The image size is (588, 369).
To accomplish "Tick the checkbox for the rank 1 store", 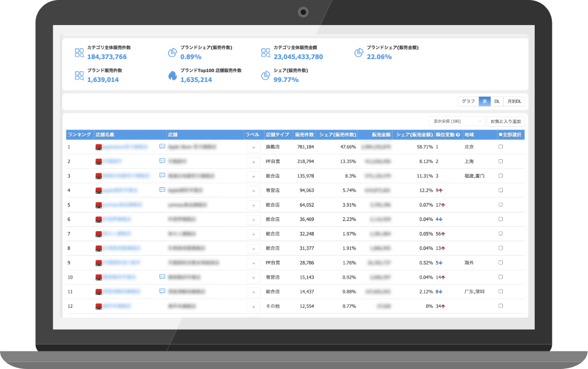I will tap(500, 146).
